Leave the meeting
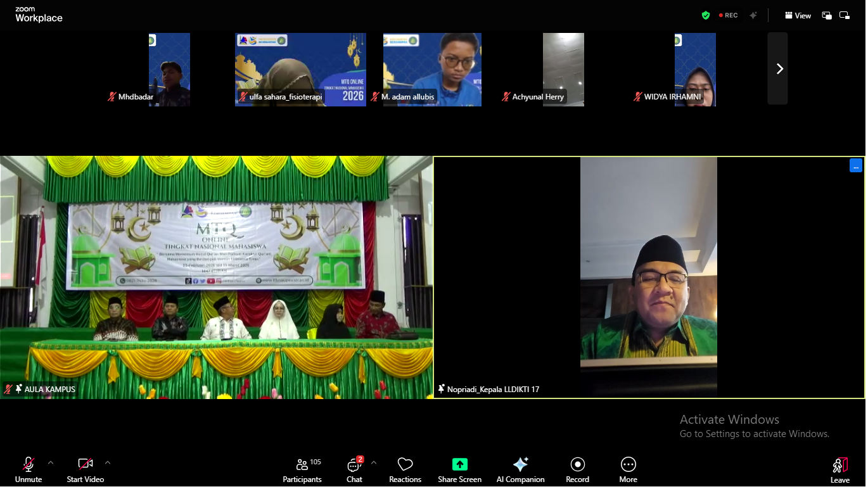Image resolution: width=868 pixels, height=489 pixels. 839,470
